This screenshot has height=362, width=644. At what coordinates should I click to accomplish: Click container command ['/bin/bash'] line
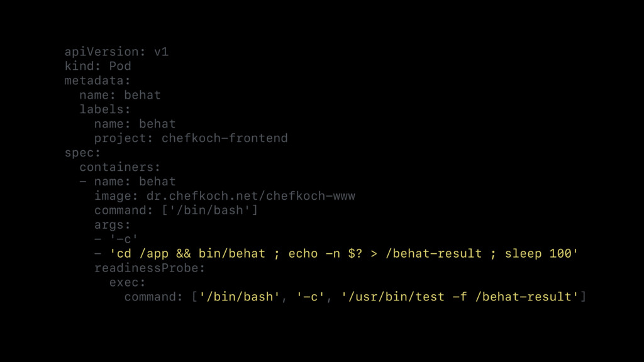176,210
